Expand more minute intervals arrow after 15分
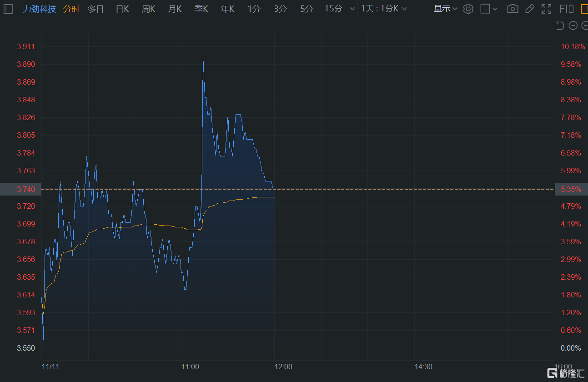Image resolution: width=588 pixels, height=382 pixels. (352, 9)
